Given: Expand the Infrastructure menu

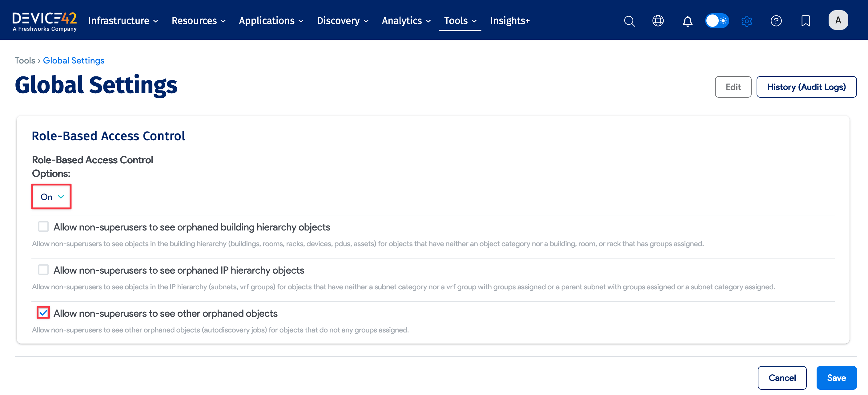Looking at the screenshot, I should (123, 21).
